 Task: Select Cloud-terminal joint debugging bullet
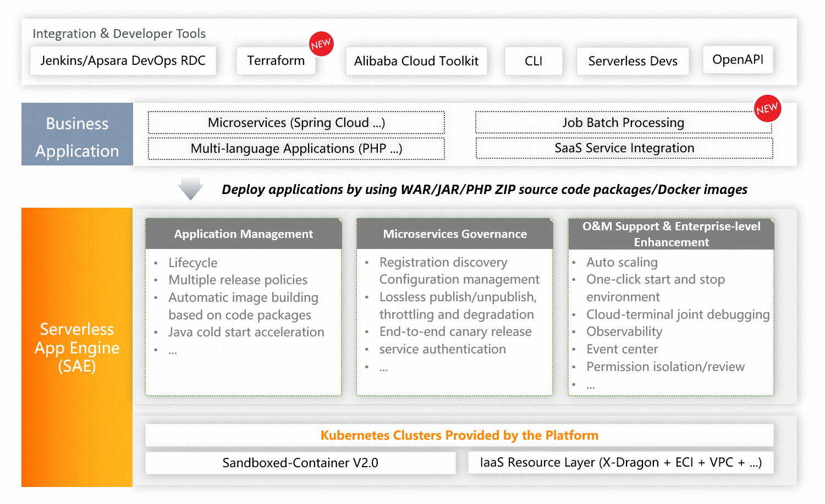[678, 314]
